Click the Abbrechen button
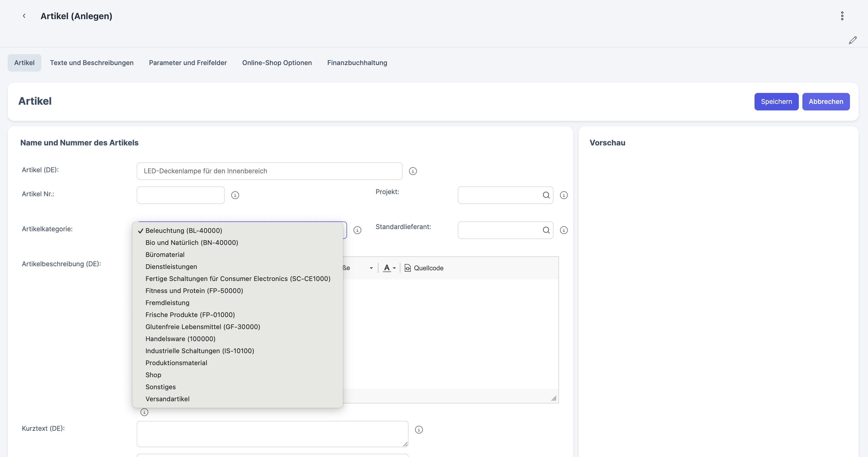Image resolution: width=868 pixels, height=457 pixels. [x=826, y=102]
